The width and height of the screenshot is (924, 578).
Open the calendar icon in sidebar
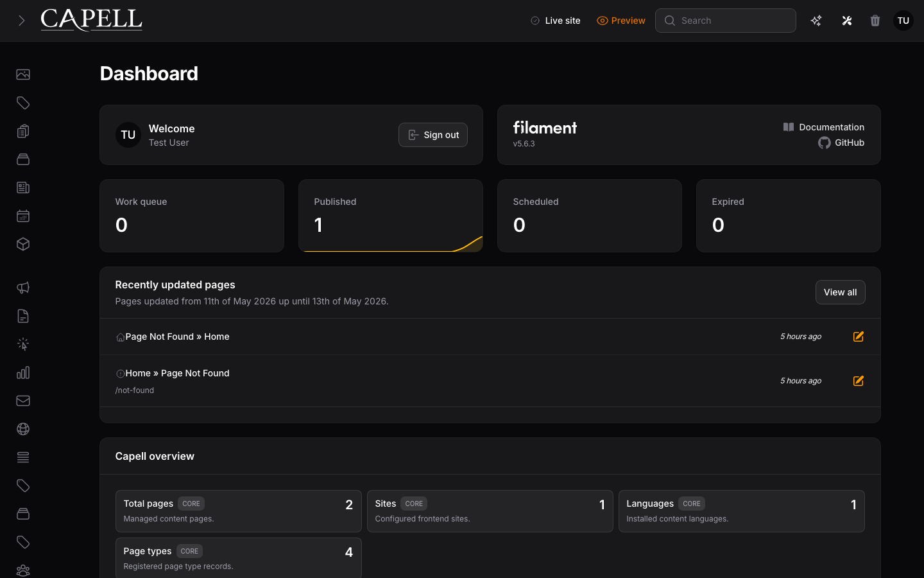(23, 216)
